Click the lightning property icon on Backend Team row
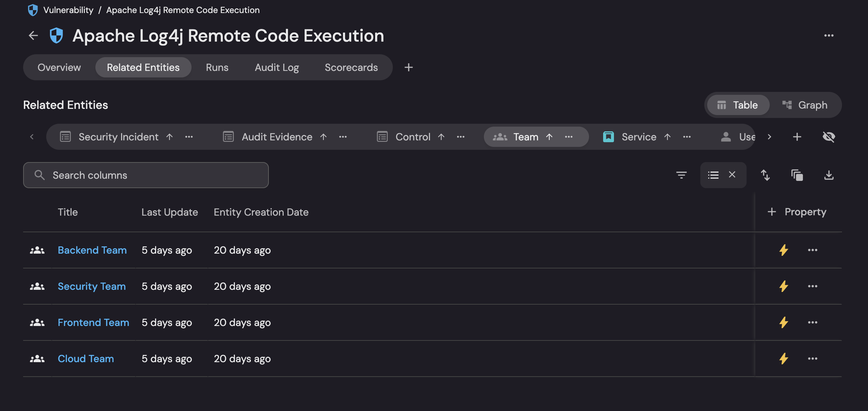This screenshot has height=411, width=868. coord(783,250)
